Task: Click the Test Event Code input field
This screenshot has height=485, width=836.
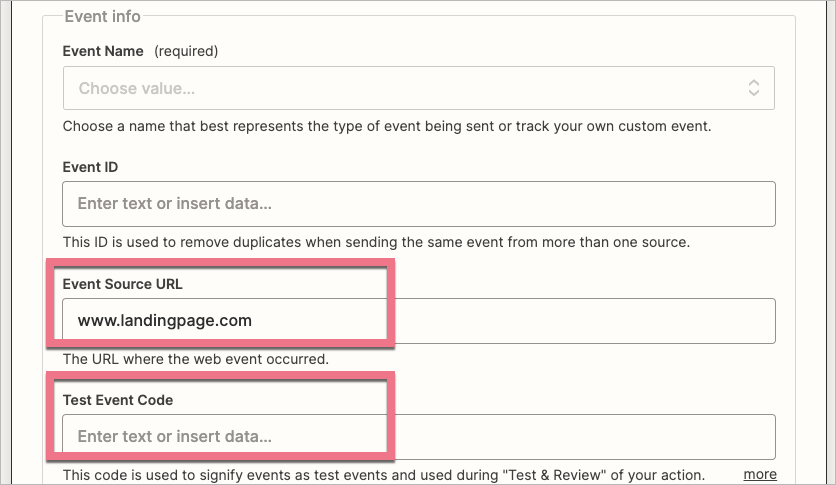Action: [418, 437]
